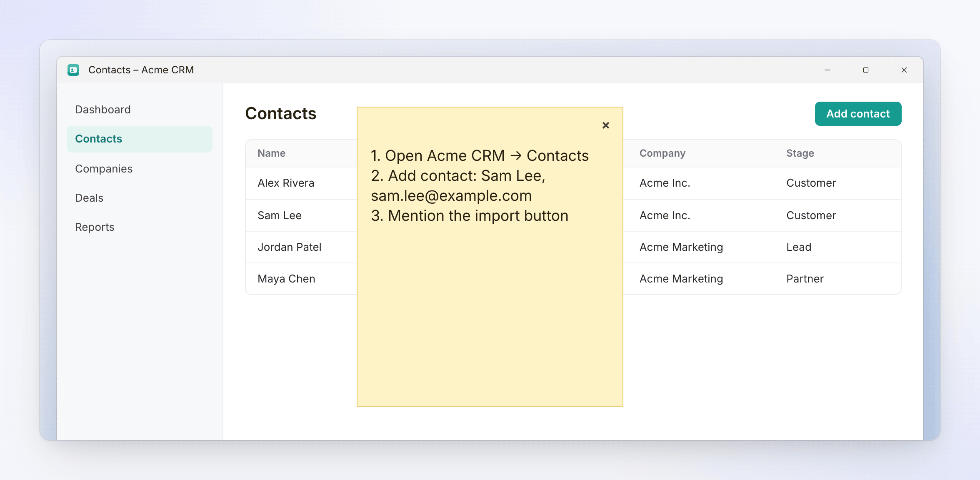Click the sticky note's first step line
The image size is (980, 480).
click(480, 155)
